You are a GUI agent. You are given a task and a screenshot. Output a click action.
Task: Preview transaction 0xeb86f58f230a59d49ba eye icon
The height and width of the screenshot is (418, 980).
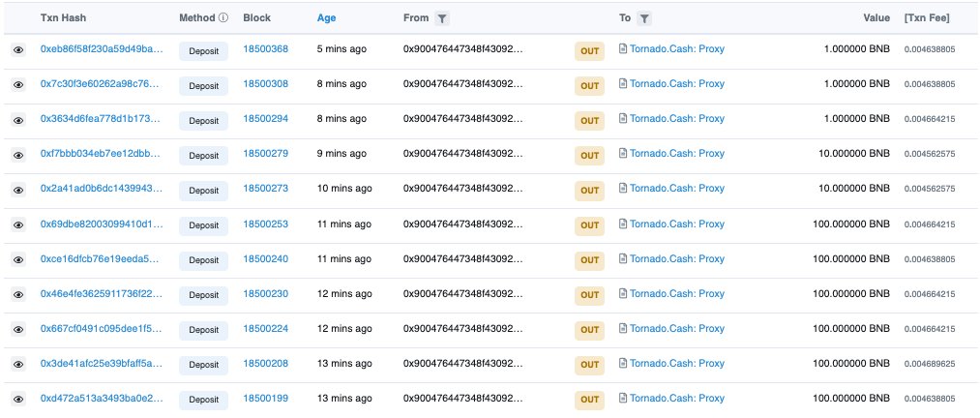pyautogui.click(x=18, y=50)
